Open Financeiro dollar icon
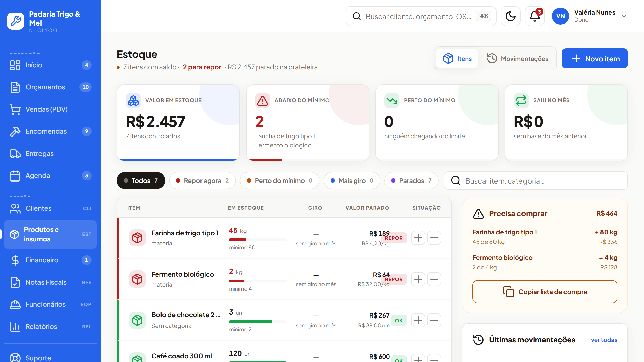644x362 pixels. [x=15, y=260]
